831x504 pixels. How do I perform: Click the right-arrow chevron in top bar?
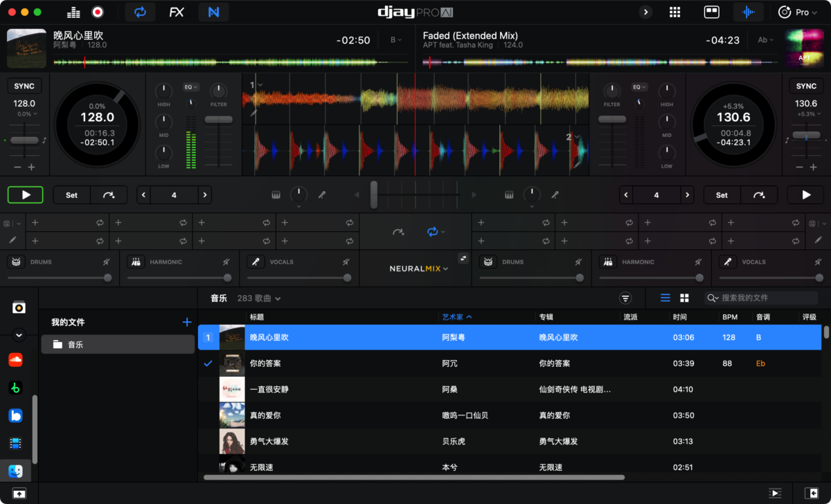645,12
